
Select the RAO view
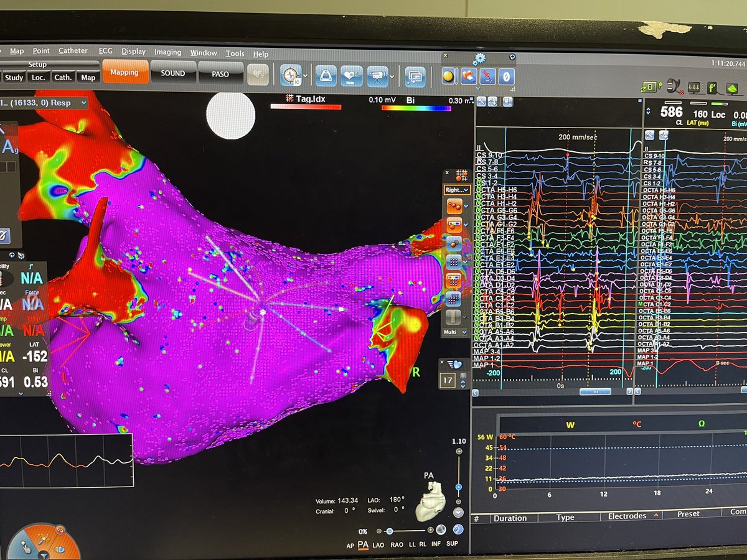pos(397,546)
